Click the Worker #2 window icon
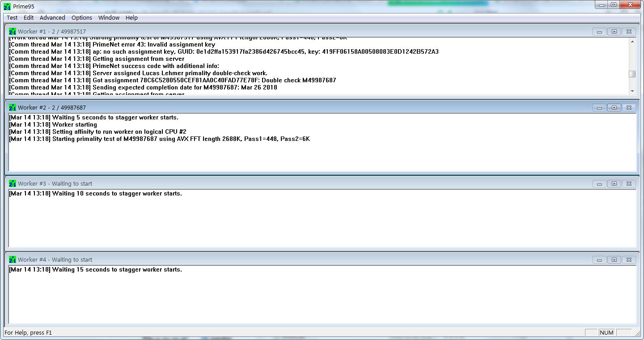The image size is (644, 340). tap(13, 107)
